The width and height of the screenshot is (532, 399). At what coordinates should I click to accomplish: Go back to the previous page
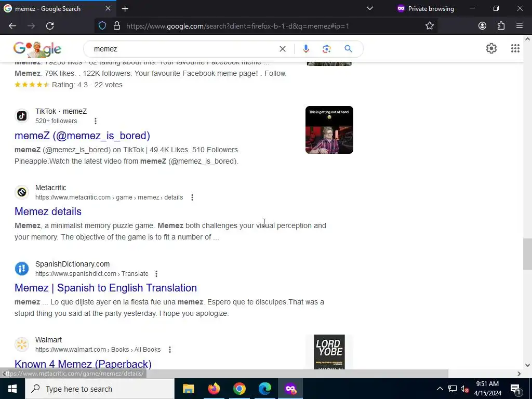tap(12, 26)
